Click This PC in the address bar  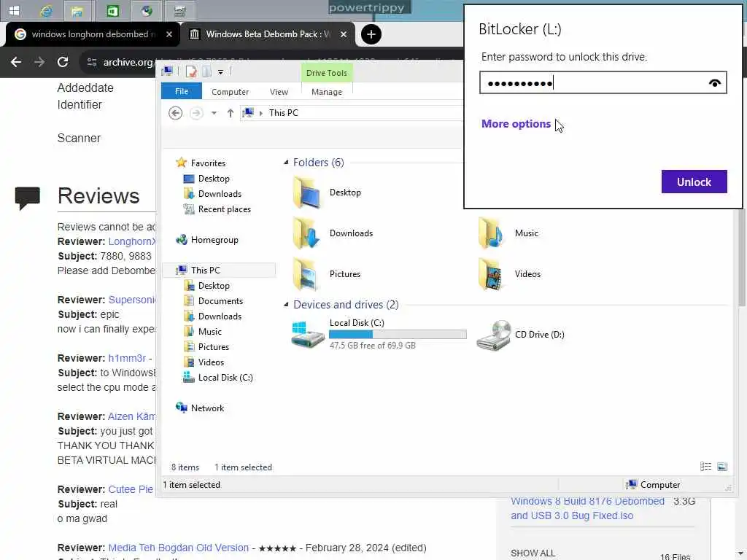pos(283,113)
